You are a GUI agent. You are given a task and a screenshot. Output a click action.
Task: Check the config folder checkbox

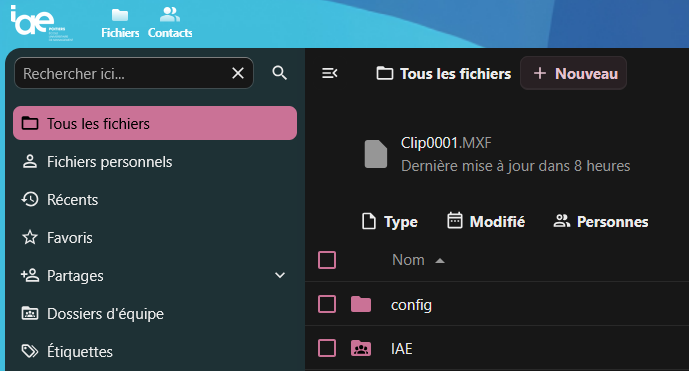click(327, 304)
